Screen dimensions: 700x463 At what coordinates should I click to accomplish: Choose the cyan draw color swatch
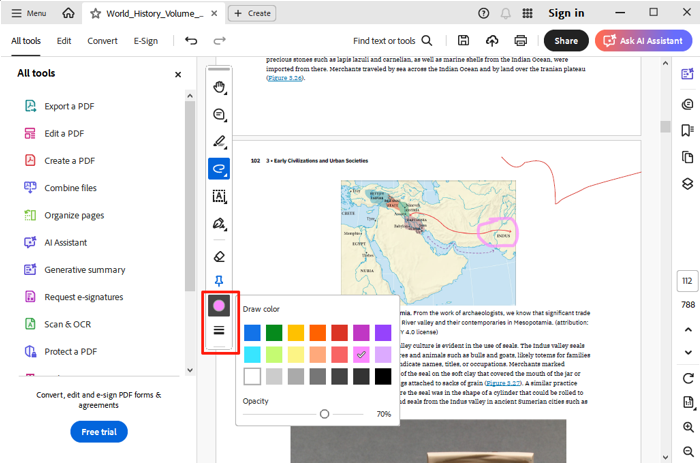pos(252,355)
